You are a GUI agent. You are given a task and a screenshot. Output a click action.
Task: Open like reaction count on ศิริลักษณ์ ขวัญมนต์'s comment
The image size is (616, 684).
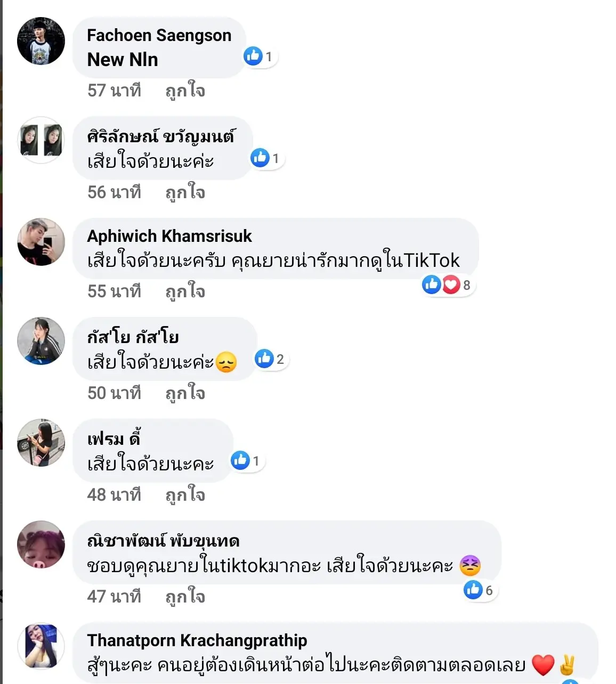coord(267,158)
